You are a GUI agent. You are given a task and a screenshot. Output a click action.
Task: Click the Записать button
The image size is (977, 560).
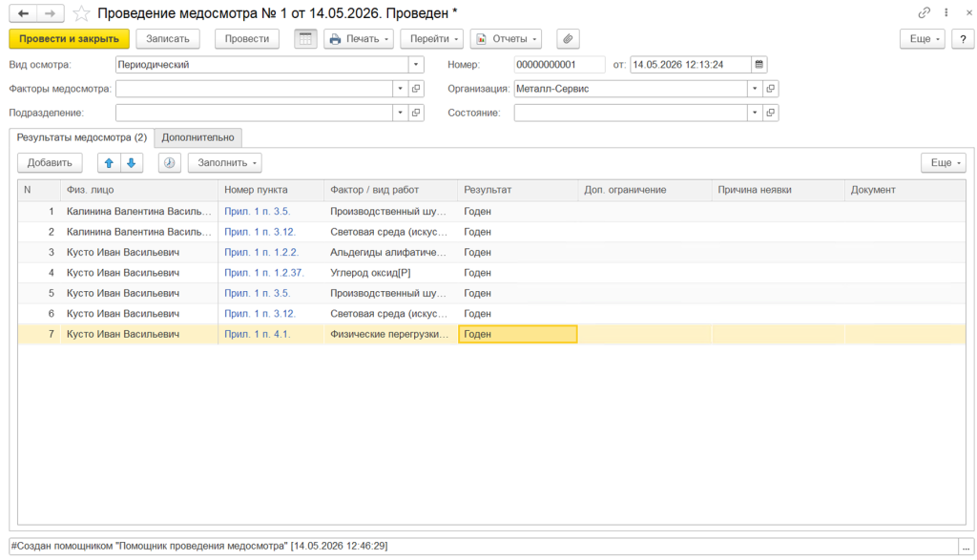click(x=168, y=38)
